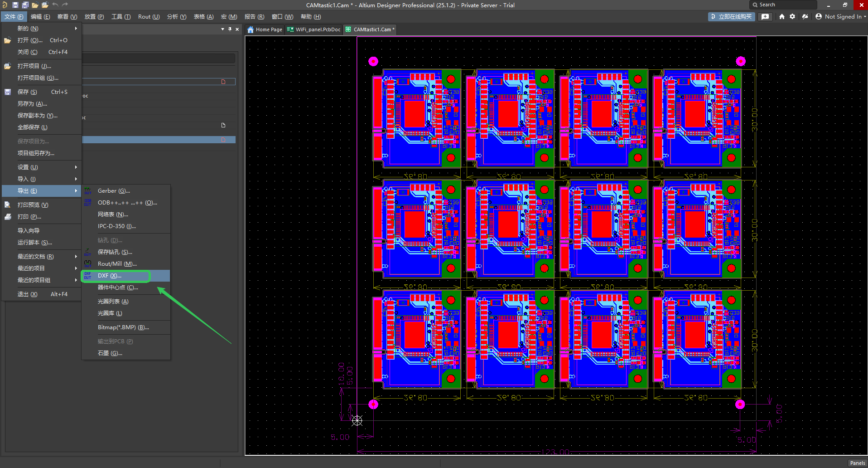Open the left panel's dropdown arrow
Viewport: 868px width, 468px height.
(222, 29)
